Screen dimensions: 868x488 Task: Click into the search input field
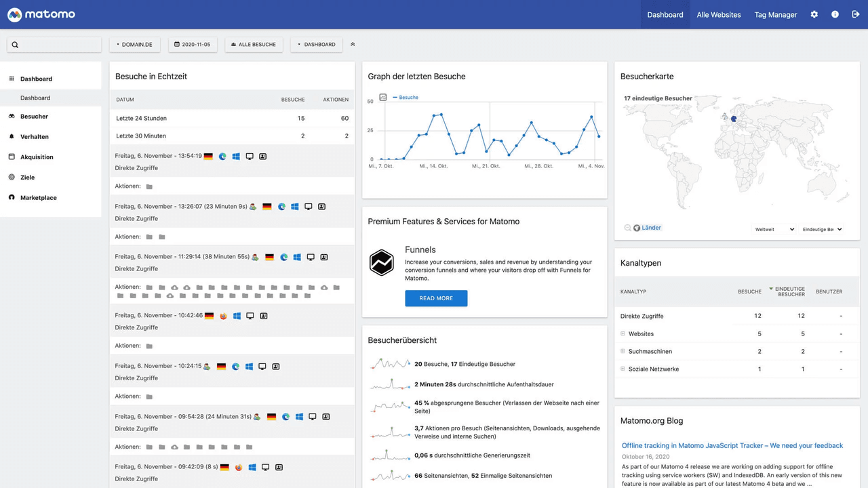click(x=54, y=45)
